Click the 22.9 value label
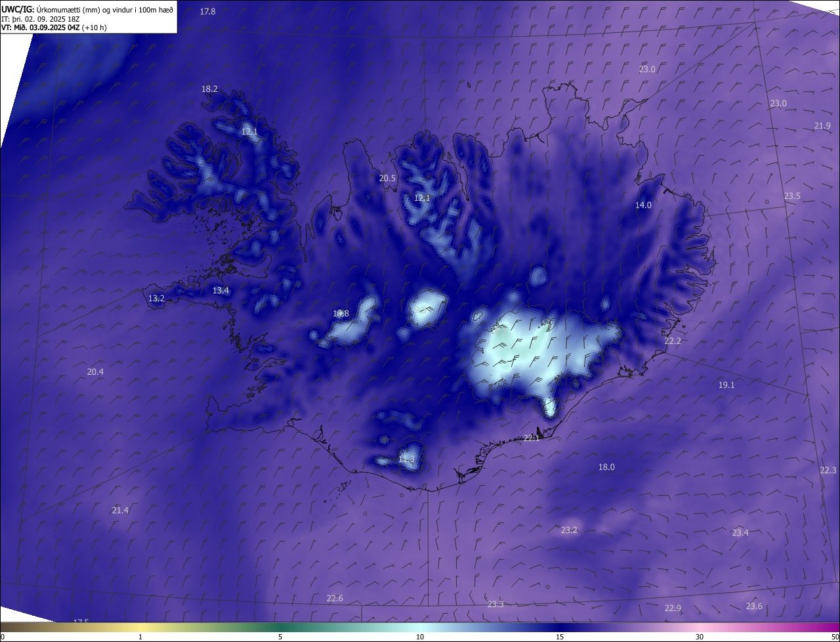840x642 pixels. 673,609
